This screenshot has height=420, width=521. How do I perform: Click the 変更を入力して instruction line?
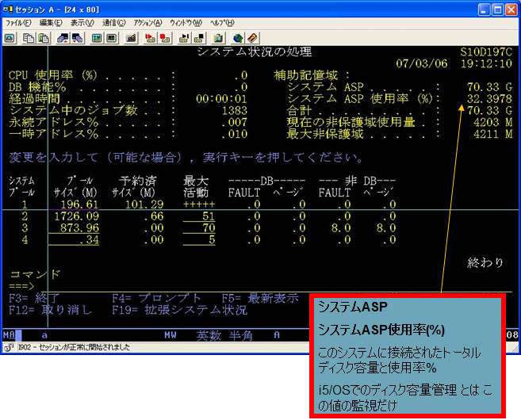tap(186, 158)
